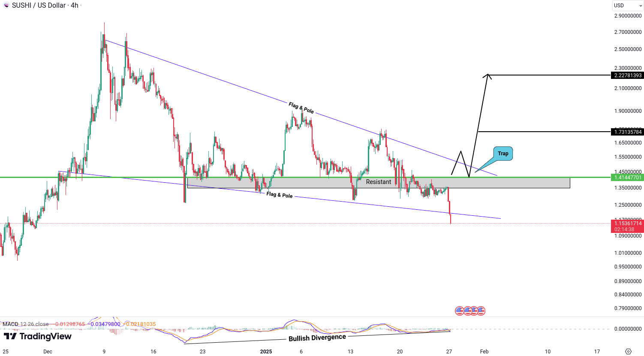
Task: Click the 2.70000000 price axis label
Action: (628, 32)
